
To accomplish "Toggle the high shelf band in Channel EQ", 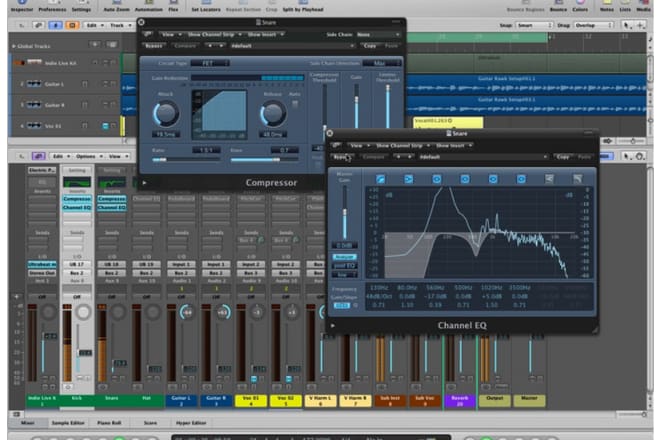I will (x=549, y=179).
